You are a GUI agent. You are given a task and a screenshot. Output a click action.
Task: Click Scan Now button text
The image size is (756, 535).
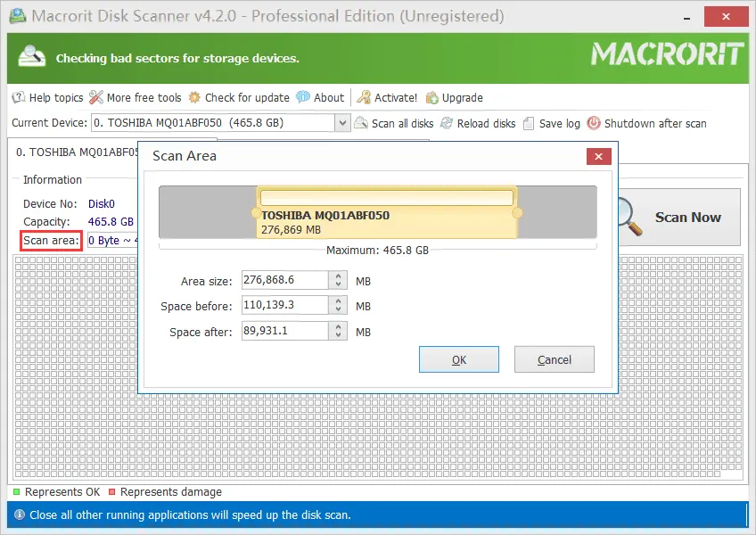pos(688,217)
